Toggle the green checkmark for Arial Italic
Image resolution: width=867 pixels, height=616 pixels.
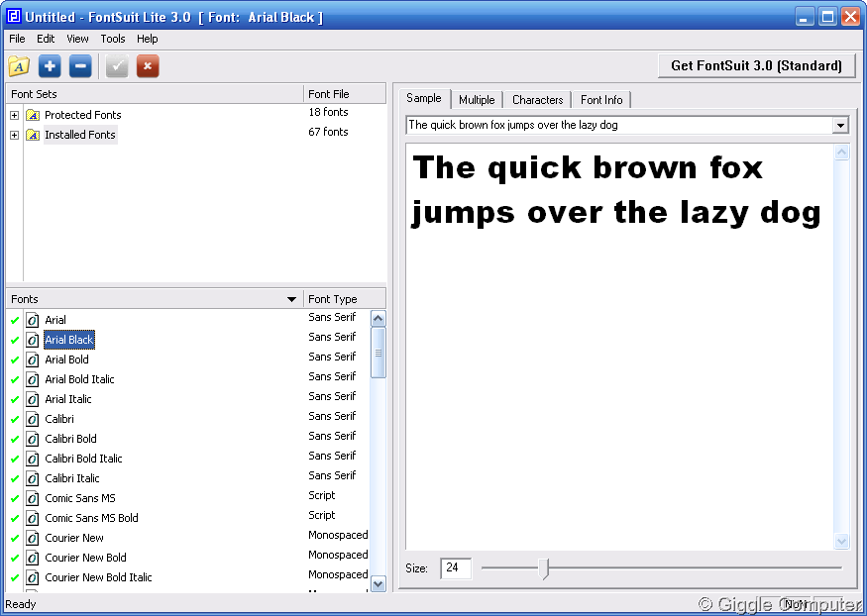click(15, 400)
